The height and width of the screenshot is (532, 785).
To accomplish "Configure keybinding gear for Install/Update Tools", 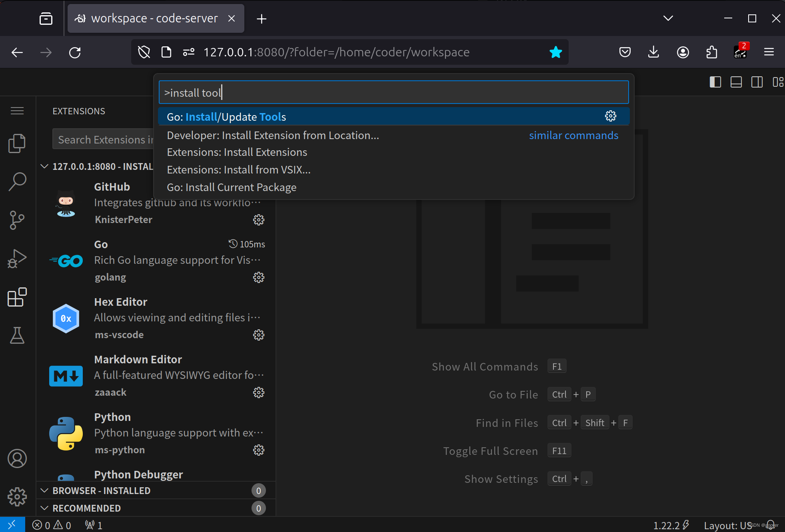I will [x=611, y=116].
